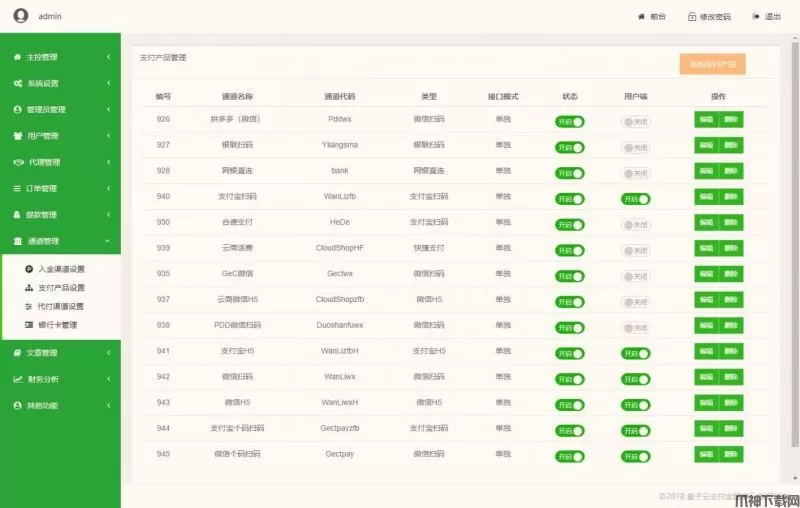Click the admin user avatar icon
Image resolution: width=800 pixels, height=508 pixels.
(20, 16)
